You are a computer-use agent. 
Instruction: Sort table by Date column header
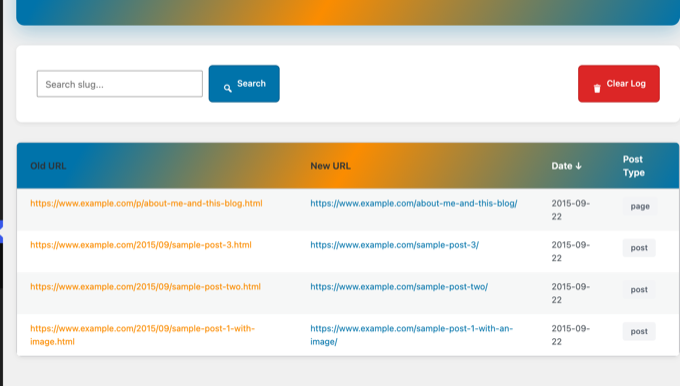[566, 166]
